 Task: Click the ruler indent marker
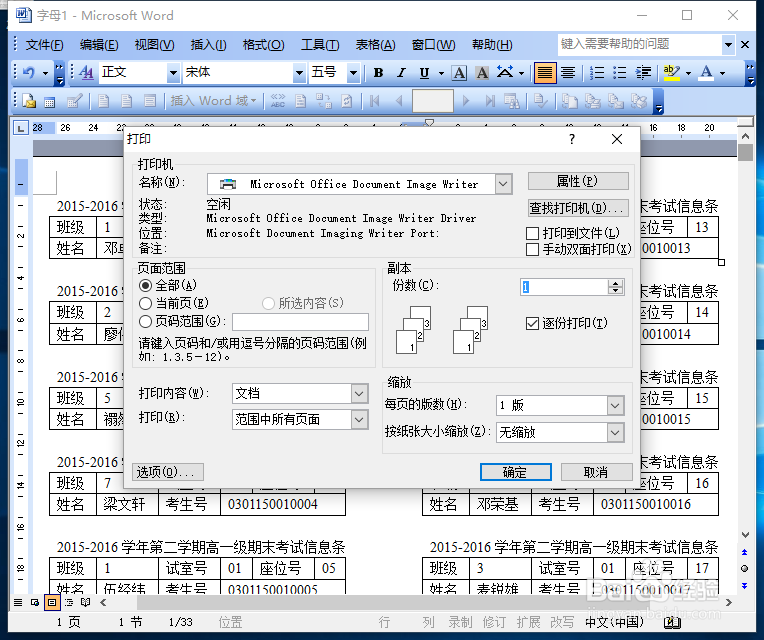pyautogui.click(x=429, y=124)
